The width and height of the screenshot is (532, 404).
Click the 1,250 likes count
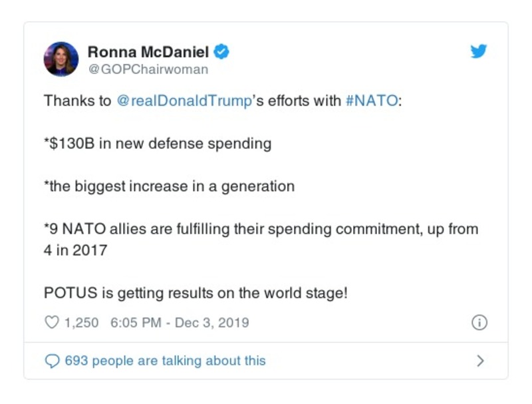click(x=81, y=323)
